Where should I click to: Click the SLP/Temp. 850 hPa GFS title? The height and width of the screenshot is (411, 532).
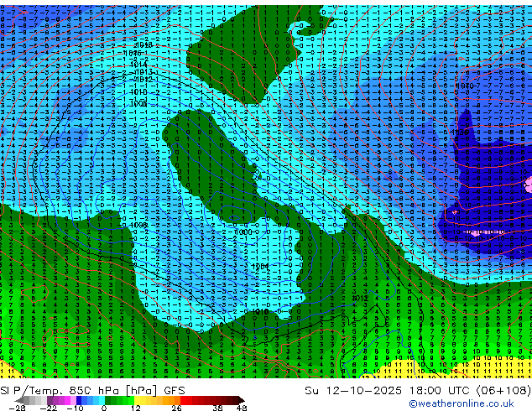(x=92, y=391)
